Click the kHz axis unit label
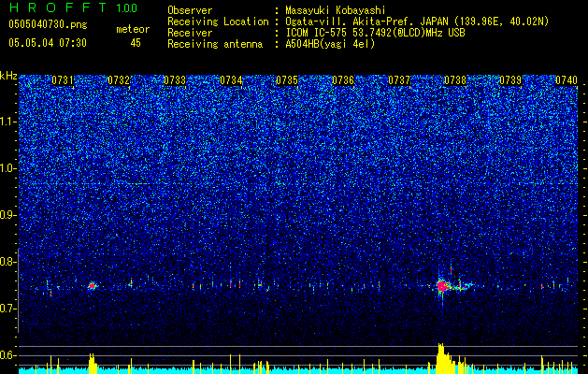Viewport: 588px width, 374px height. (x=8, y=76)
